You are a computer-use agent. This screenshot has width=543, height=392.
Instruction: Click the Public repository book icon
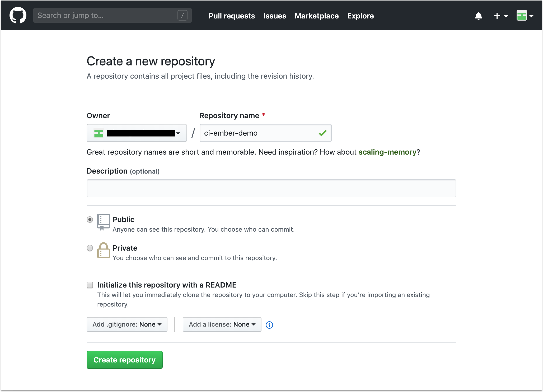pyautogui.click(x=103, y=221)
